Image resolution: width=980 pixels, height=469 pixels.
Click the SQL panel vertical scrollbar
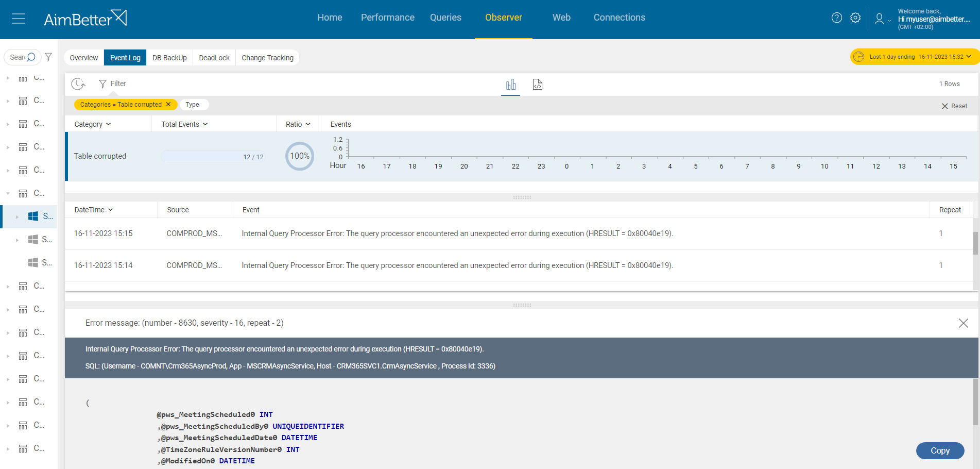(975, 402)
